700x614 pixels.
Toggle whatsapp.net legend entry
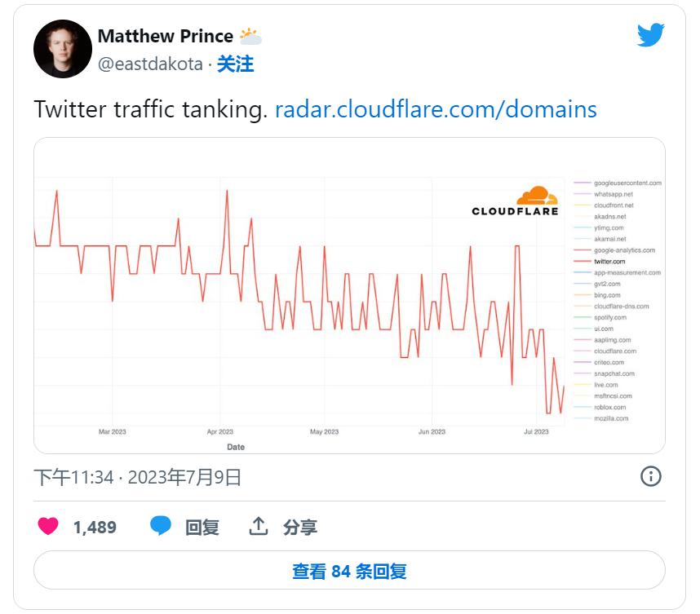(x=613, y=195)
